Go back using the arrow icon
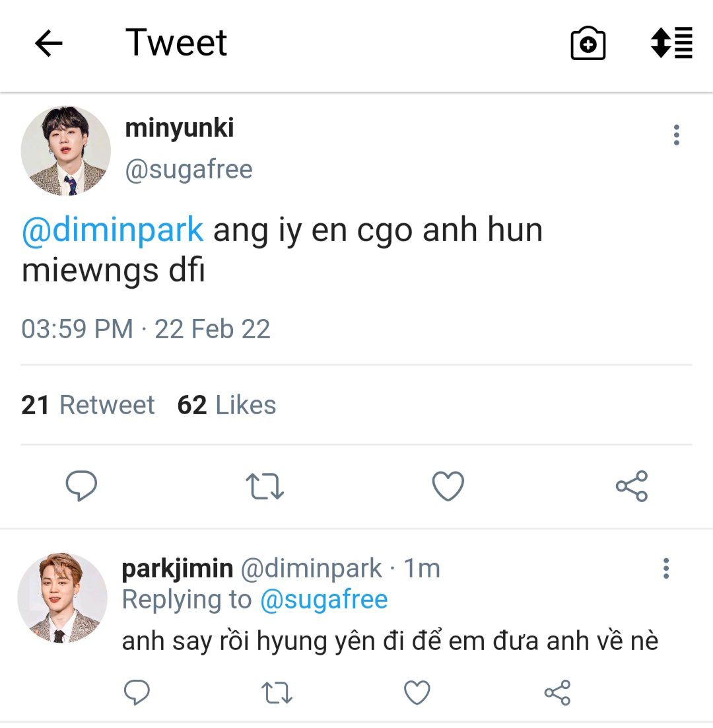This screenshot has width=713, height=728. coord(48,44)
